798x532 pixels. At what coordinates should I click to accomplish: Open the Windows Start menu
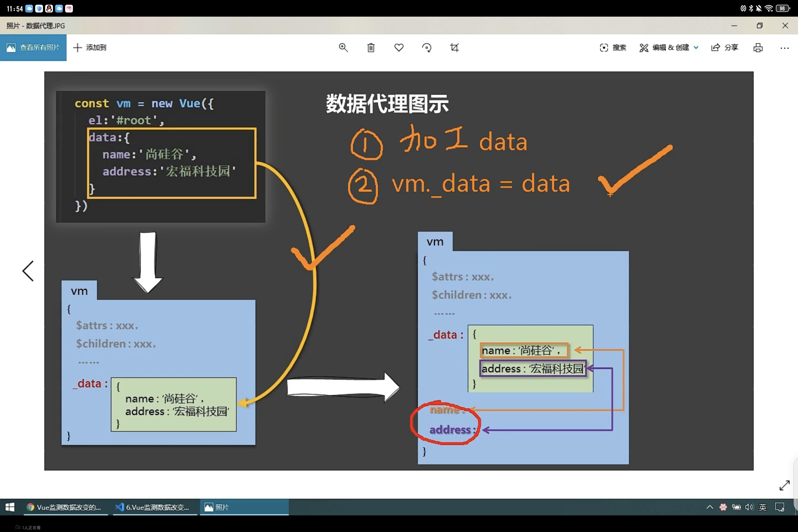9,507
